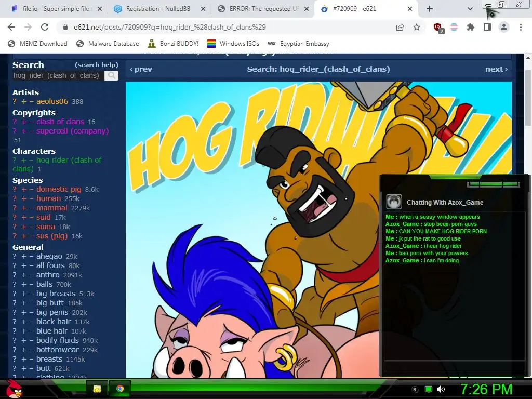Exclude all fours tag with minus sign
The width and height of the screenshot is (532, 399).
coord(31,265)
